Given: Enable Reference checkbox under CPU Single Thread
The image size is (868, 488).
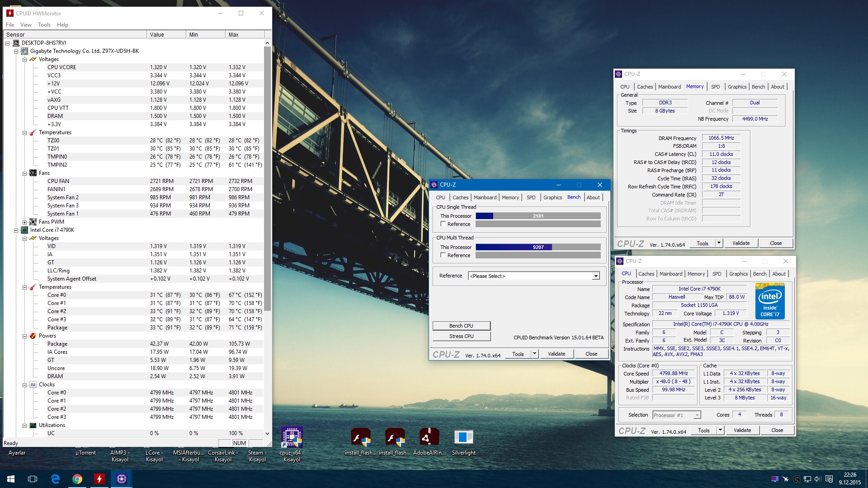Looking at the screenshot, I should [x=443, y=224].
